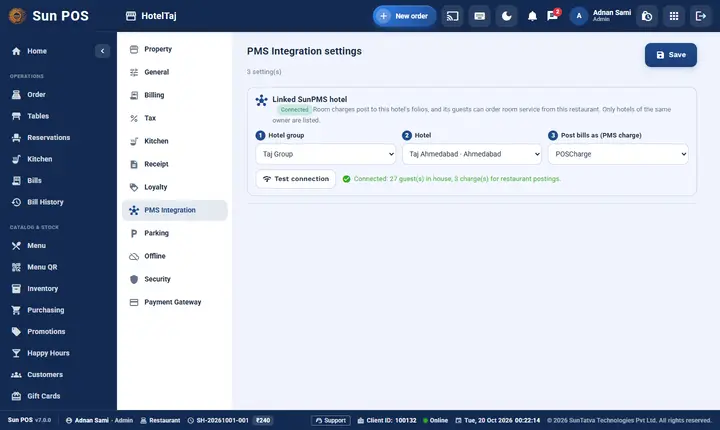
Task: Select Security settings tab
Action: point(174,279)
